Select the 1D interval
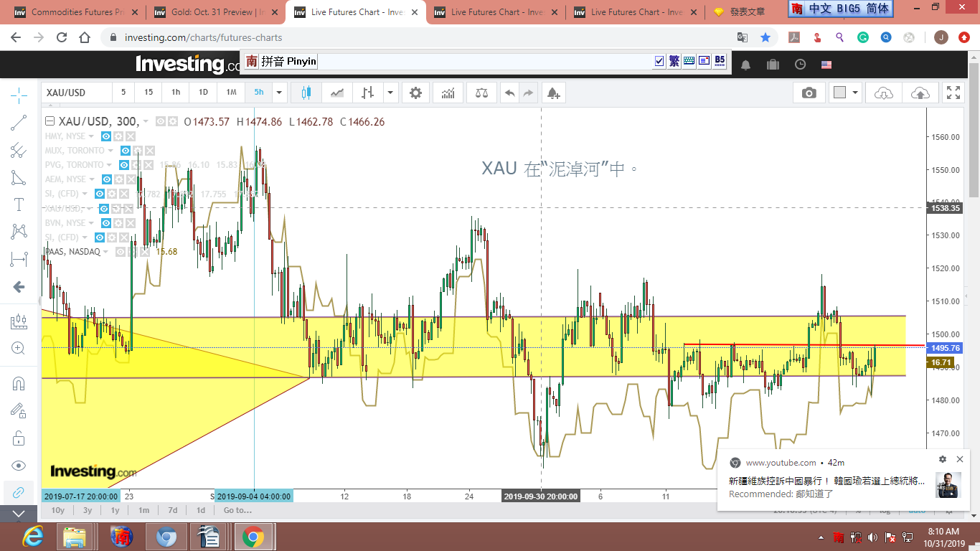The image size is (980, 551). (203, 93)
